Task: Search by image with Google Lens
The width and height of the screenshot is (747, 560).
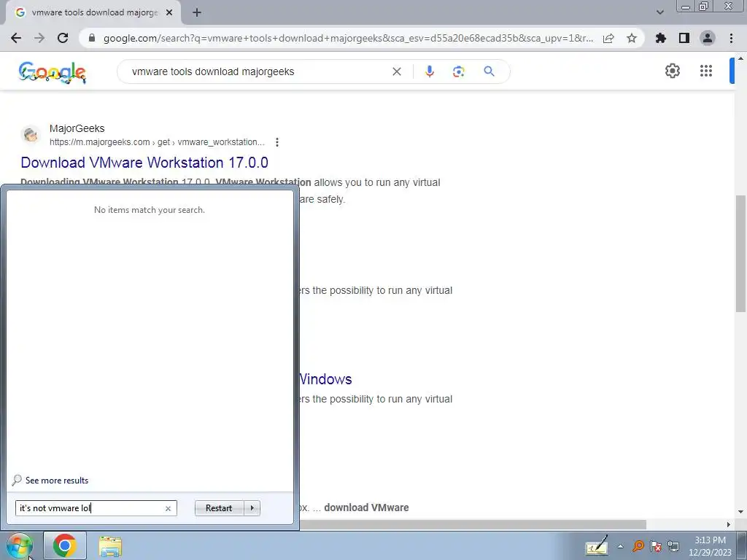Action: pyautogui.click(x=458, y=71)
